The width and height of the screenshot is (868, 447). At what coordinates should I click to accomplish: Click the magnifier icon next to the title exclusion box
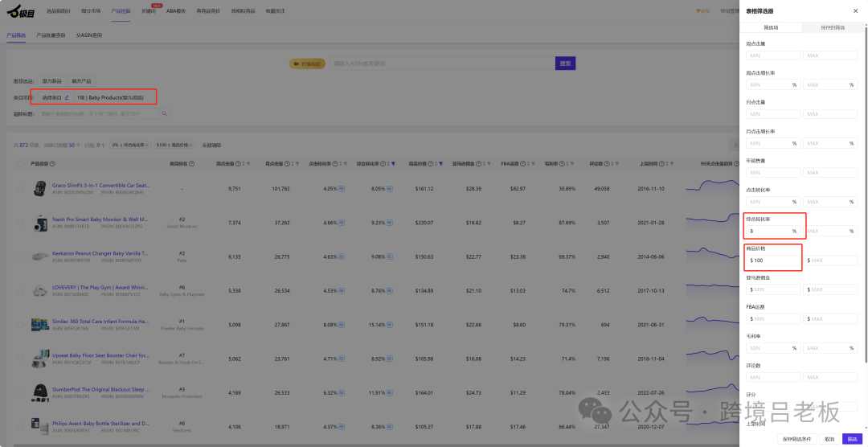[165, 113]
